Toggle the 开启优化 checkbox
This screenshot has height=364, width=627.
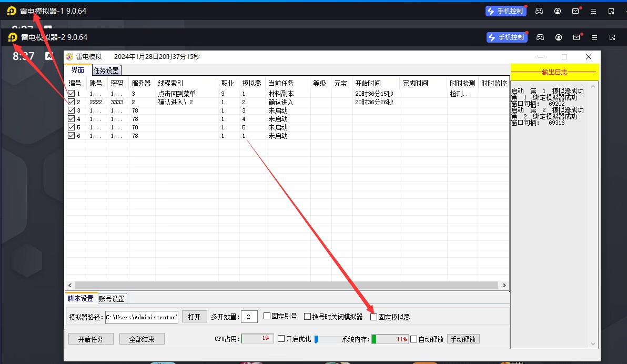click(x=281, y=339)
